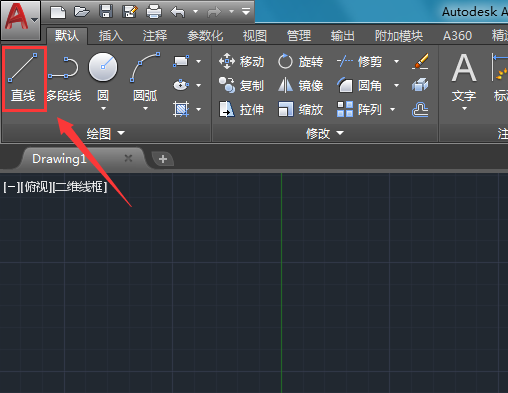Click the Hatch draw icon
This screenshot has width=508, height=393.
(181, 109)
